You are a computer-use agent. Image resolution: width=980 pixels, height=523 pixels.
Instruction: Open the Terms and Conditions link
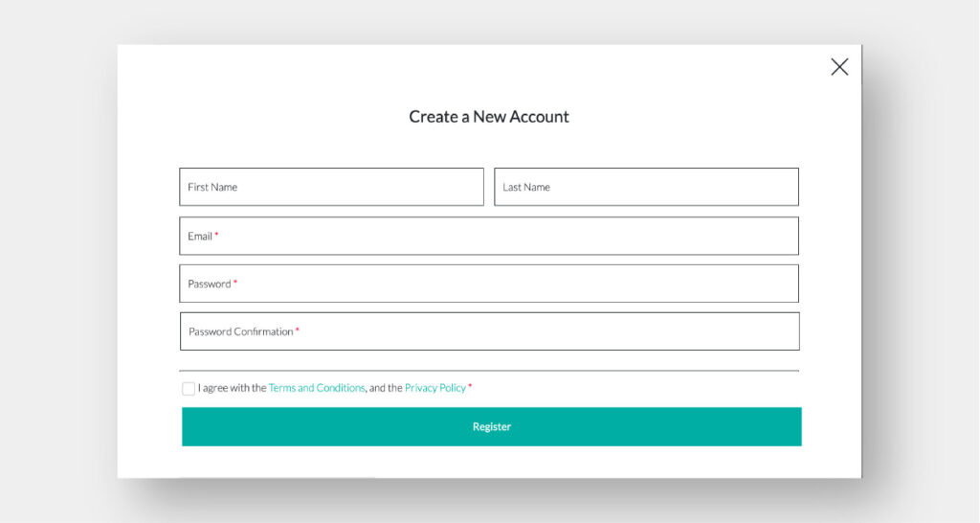pyautogui.click(x=317, y=388)
